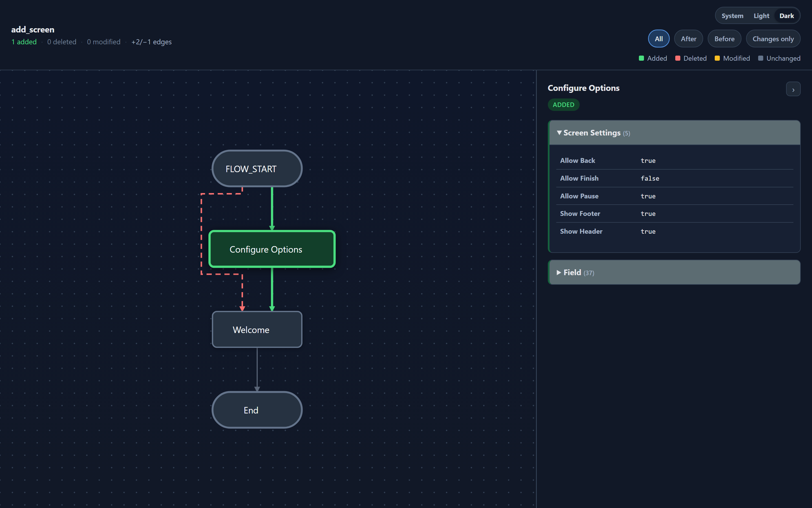Click the Configure Options panel heading

pyautogui.click(x=584, y=88)
